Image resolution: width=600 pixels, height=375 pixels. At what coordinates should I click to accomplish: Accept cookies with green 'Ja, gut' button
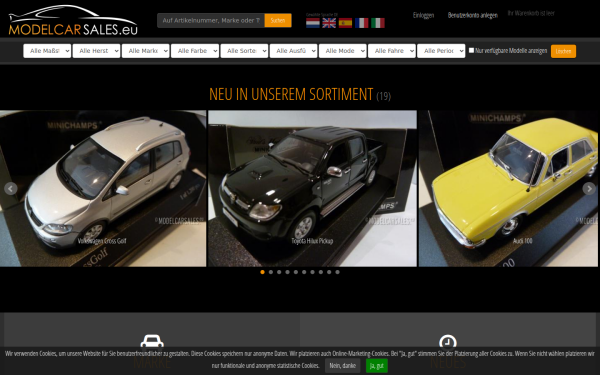(x=377, y=366)
